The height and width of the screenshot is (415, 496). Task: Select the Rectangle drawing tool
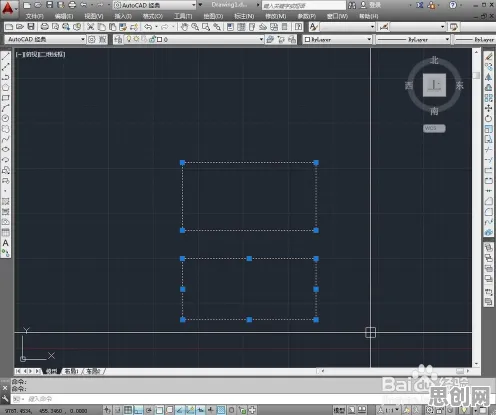(6, 98)
